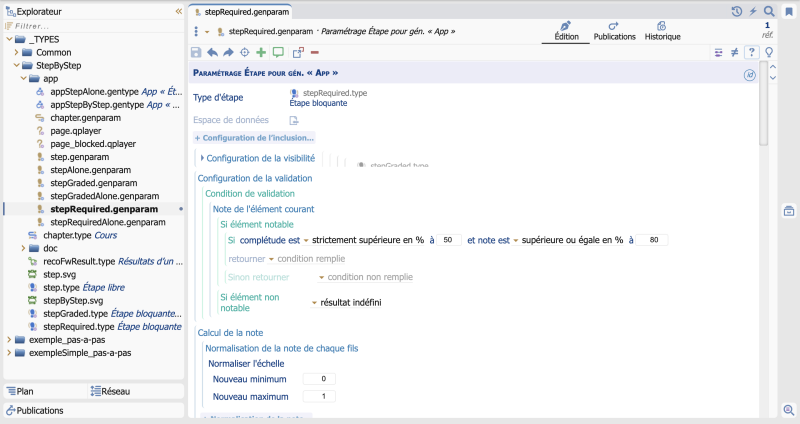The height and width of the screenshot is (424, 800).
Task: Click the Filtrer... search field
Action: [94, 26]
